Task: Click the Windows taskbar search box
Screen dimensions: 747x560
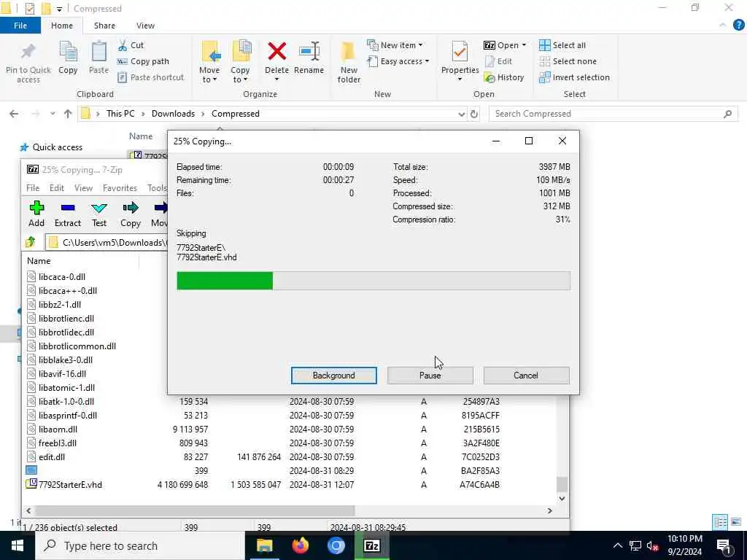Action: coord(141,545)
